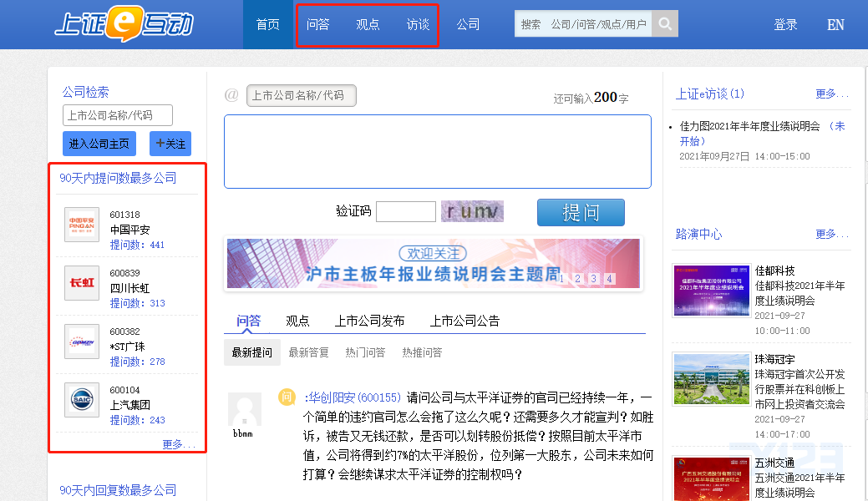Open 问答 in top navigation
This screenshot has width=868, height=501.
point(317,24)
